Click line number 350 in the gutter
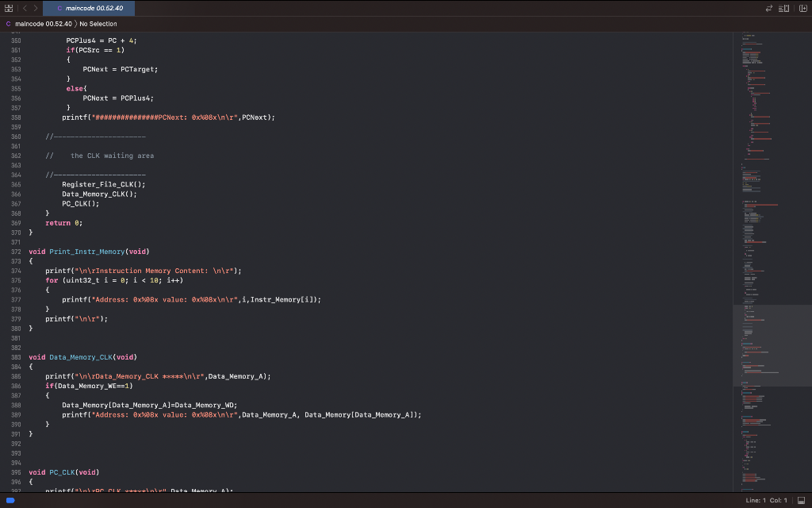812x508 pixels. pyautogui.click(x=16, y=40)
